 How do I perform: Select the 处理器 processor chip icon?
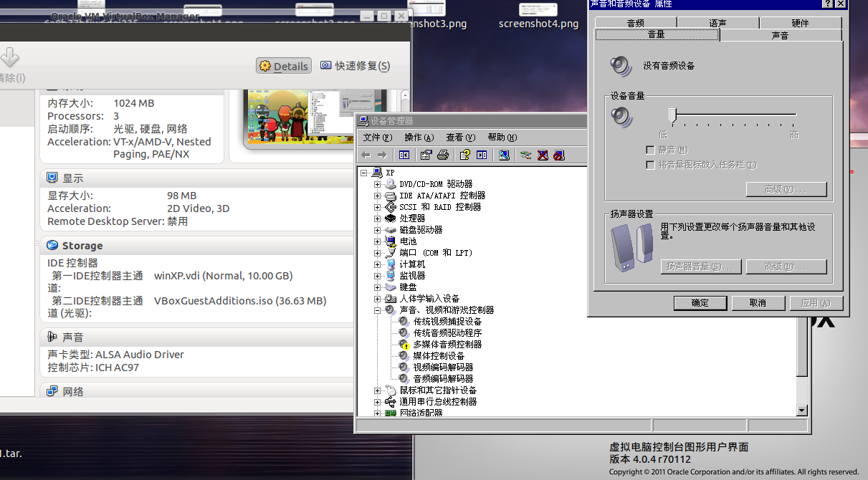(391, 219)
